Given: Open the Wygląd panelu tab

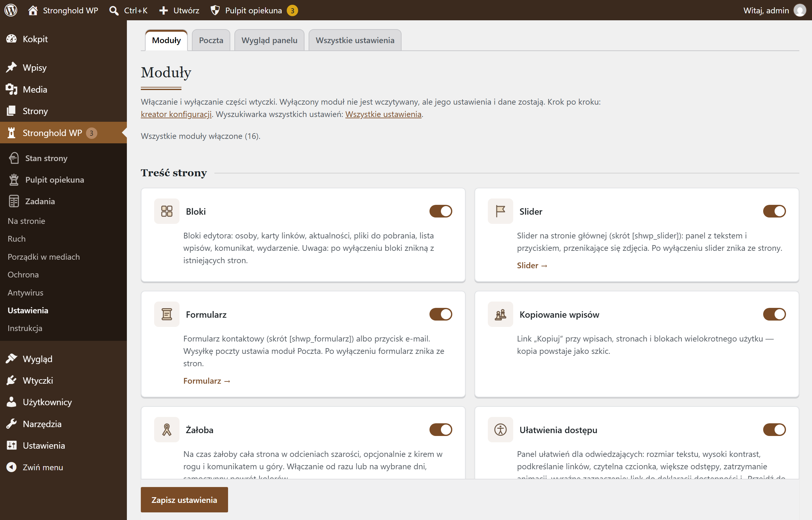Looking at the screenshot, I should [x=269, y=40].
